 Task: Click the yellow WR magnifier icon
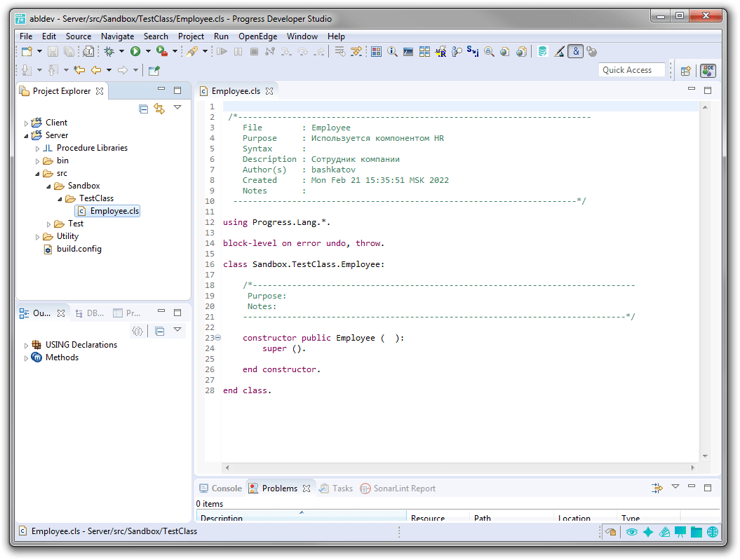[x=440, y=51]
